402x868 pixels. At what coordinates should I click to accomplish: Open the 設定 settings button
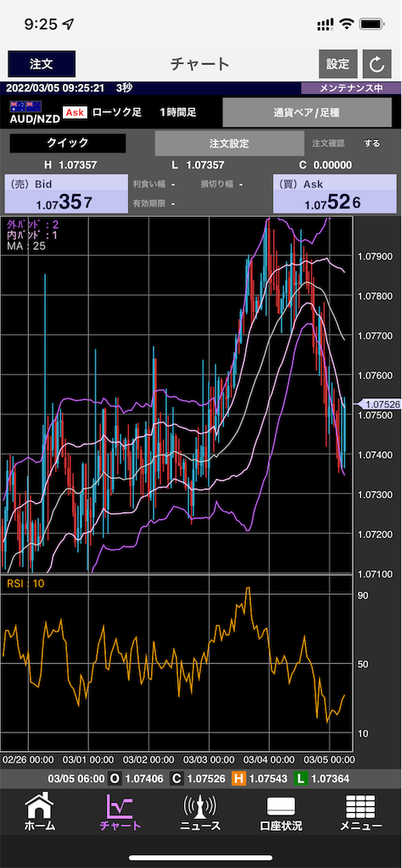[x=338, y=64]
